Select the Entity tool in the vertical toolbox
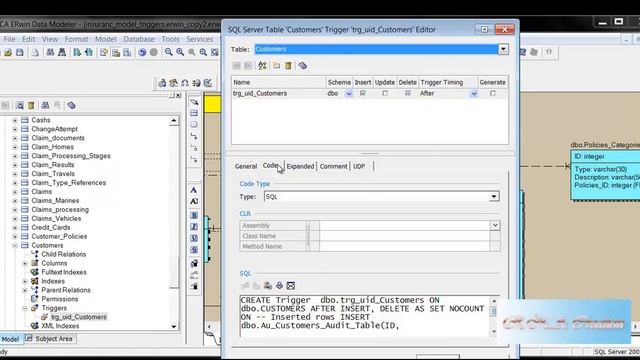This screenshot has width=640, height=360. click(194, 113)
